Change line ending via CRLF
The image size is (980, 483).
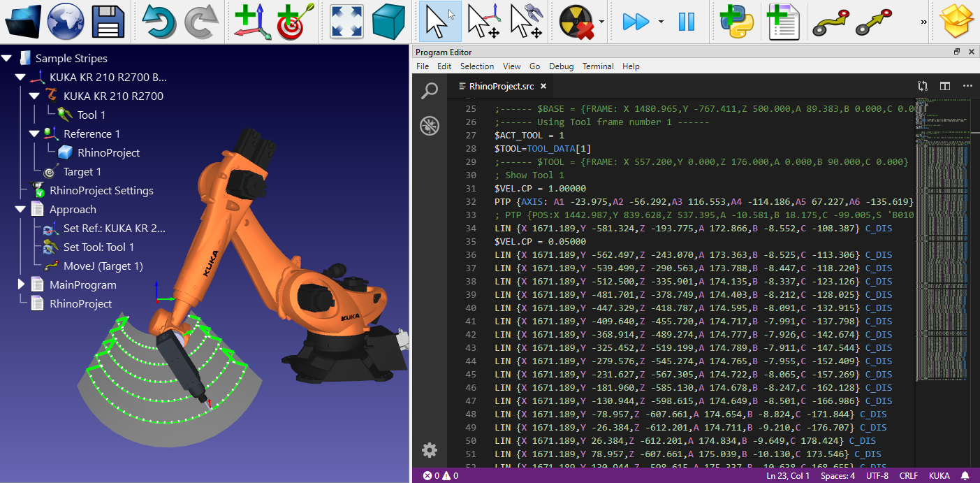pyautogui.click(x=909, y=475)
